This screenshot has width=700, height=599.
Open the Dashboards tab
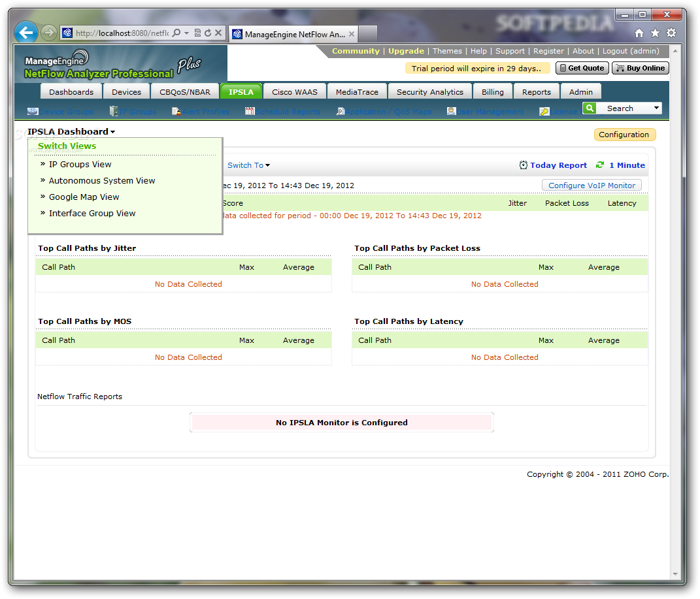tap(71, 92)
